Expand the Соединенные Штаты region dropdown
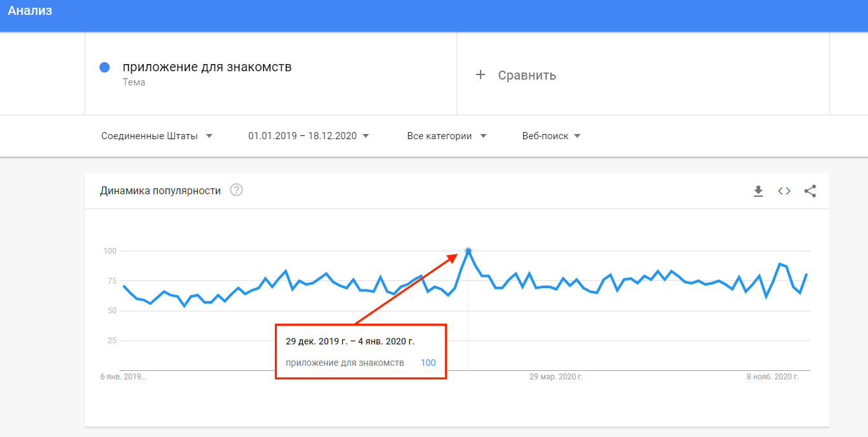868x437 pixels. [x=157, y=136]
